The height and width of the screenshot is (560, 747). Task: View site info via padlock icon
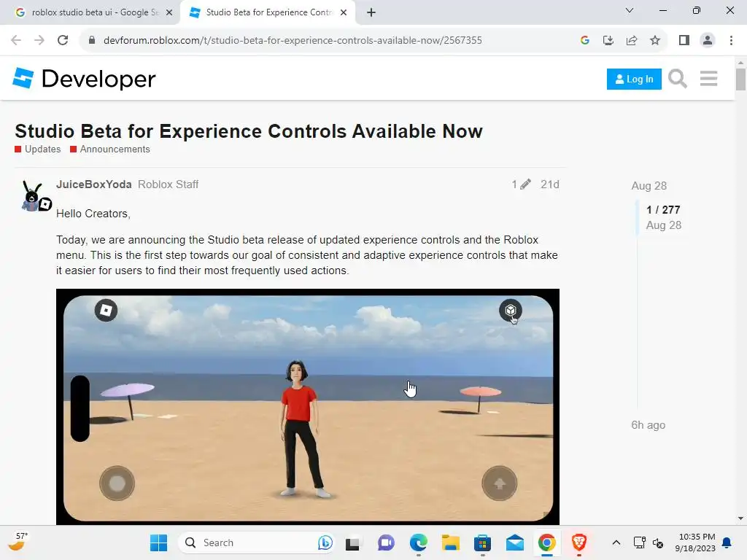(x=92, y=41)
